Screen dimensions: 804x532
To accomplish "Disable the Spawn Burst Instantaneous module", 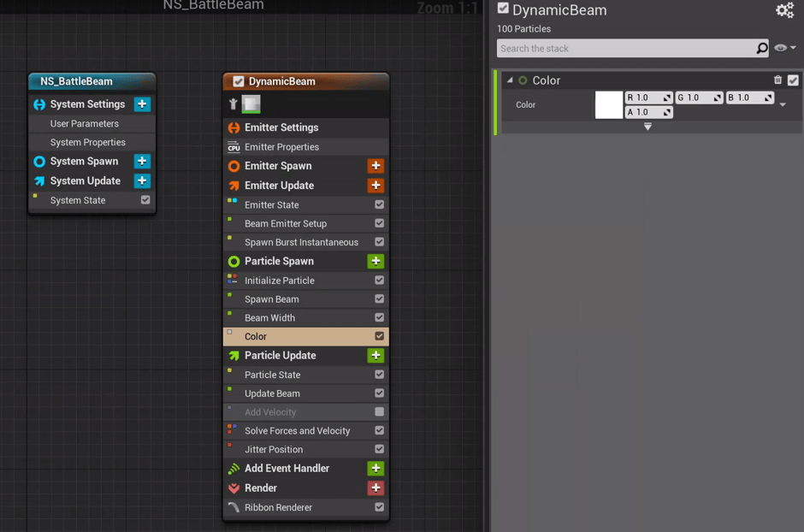I will point(380,241).
